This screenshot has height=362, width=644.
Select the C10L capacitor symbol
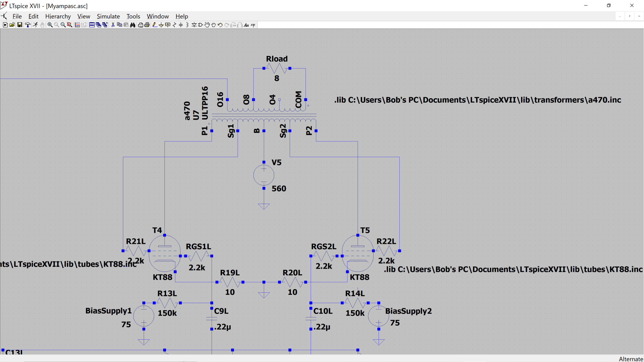[x=311, y=319]
